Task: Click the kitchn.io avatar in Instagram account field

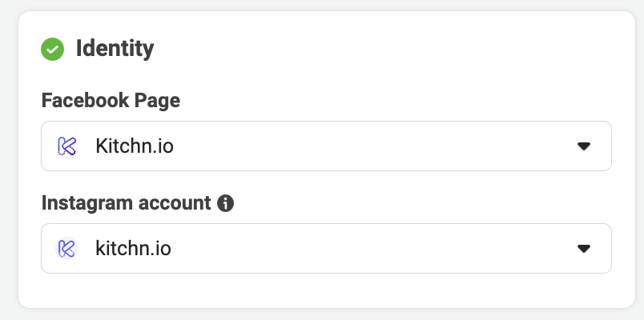Action: point(66,249)
